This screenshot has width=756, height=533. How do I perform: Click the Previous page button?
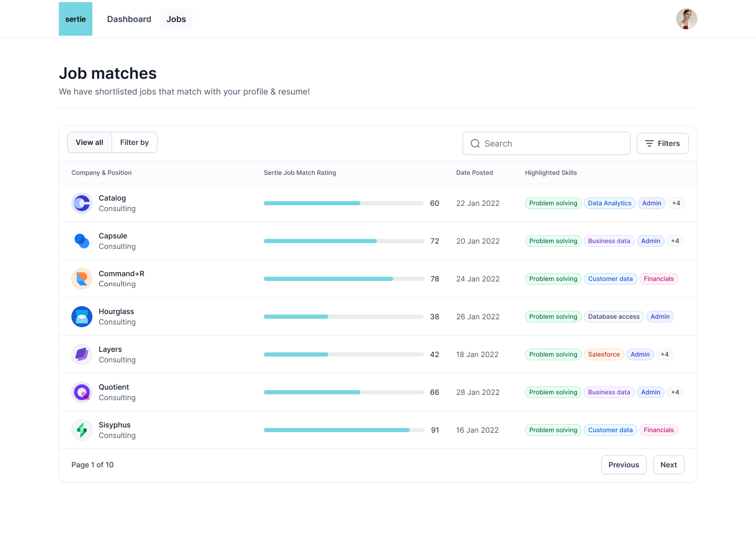tap(623, 465)
